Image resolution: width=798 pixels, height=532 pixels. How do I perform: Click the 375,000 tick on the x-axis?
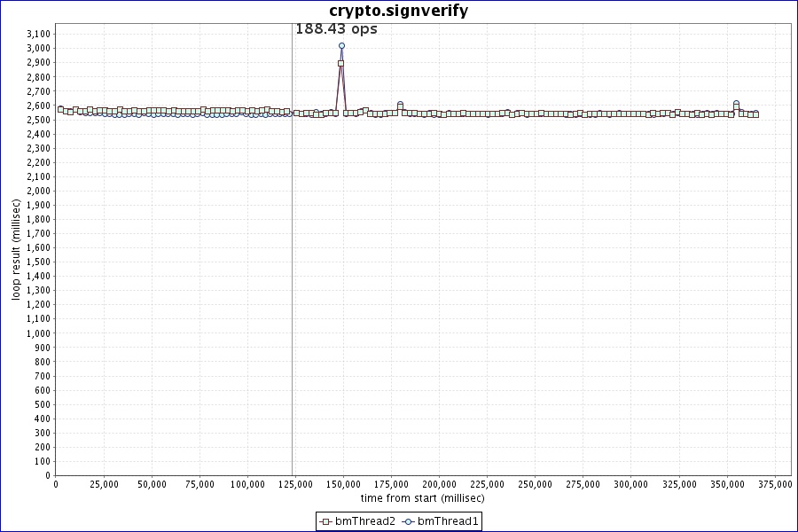775,484
